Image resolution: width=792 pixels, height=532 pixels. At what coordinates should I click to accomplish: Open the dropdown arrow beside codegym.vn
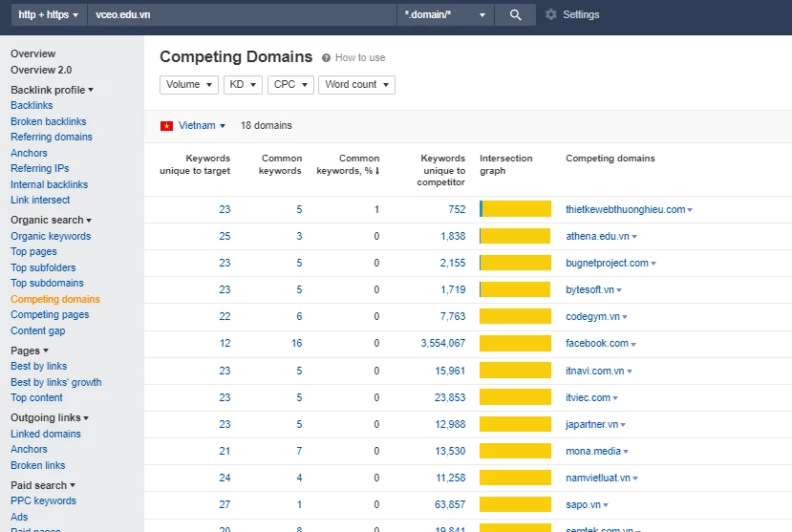(x=627, y=317)
